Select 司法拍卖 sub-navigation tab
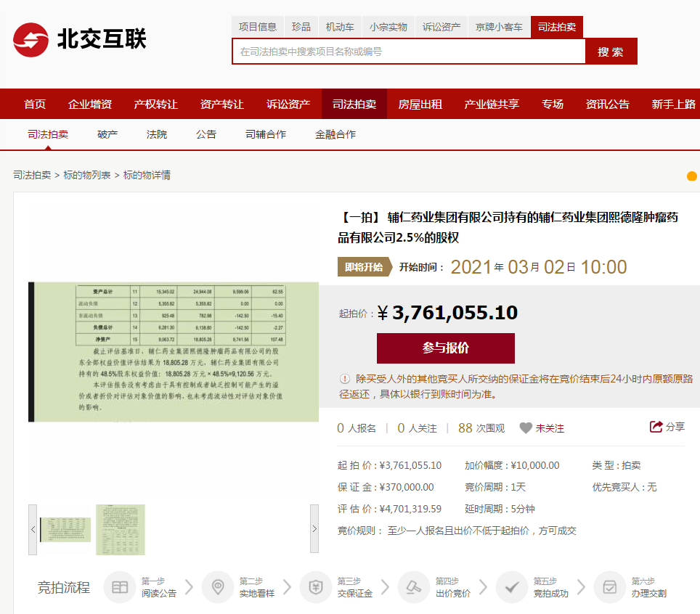 coord(48,134)
